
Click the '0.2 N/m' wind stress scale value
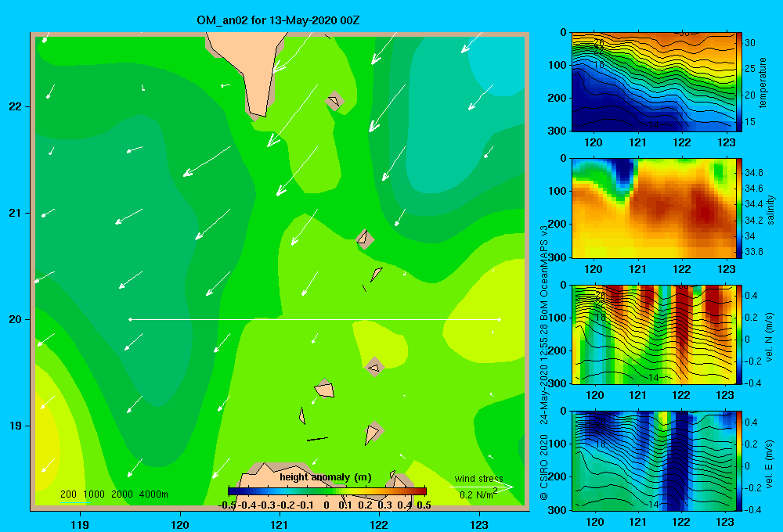coord(478,494)
